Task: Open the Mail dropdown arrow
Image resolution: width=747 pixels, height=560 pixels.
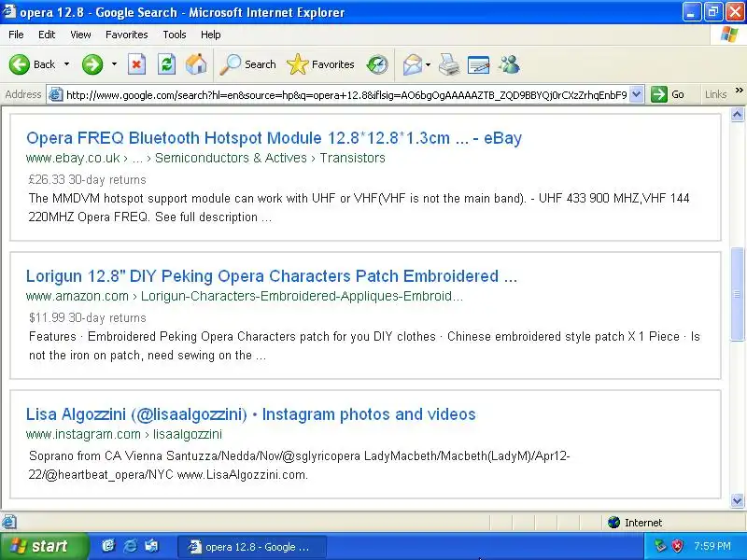Action: pyautogui.click(x=428, y=64)
